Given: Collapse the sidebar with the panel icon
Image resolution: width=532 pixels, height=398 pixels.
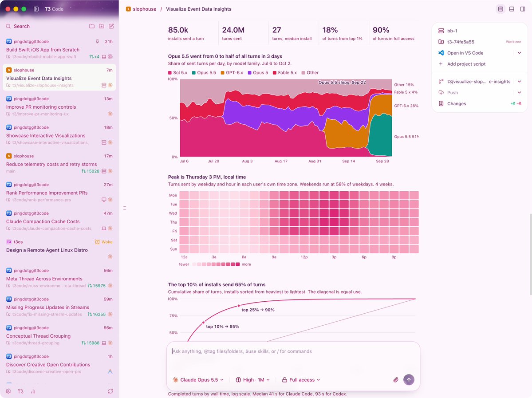Looking at the screenshot, I should click(x=36, y=9).
